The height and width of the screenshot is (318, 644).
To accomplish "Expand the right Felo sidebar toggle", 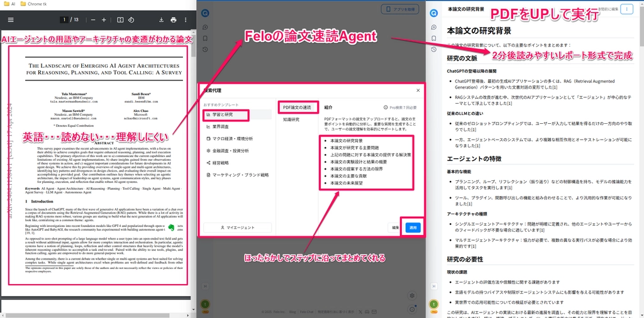I will pos(434,286).
